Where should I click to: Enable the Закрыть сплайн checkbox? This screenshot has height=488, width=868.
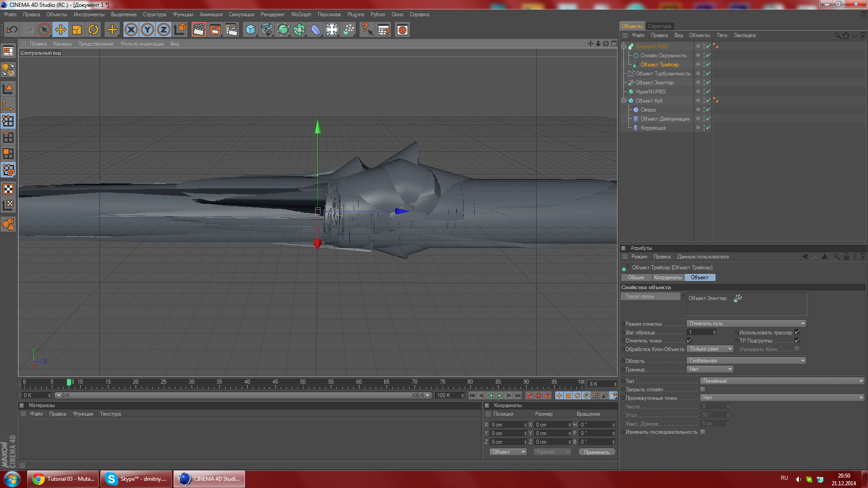coord(703,389)
